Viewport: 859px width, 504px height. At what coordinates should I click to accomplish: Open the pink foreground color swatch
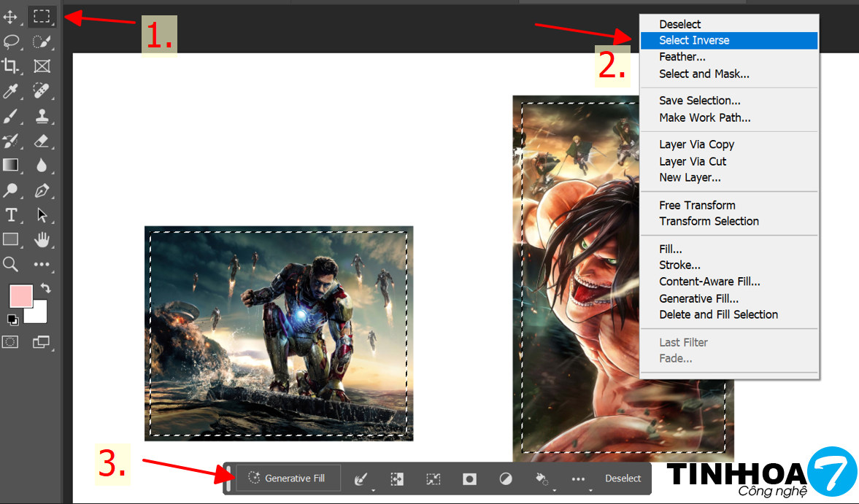(20, 296)
